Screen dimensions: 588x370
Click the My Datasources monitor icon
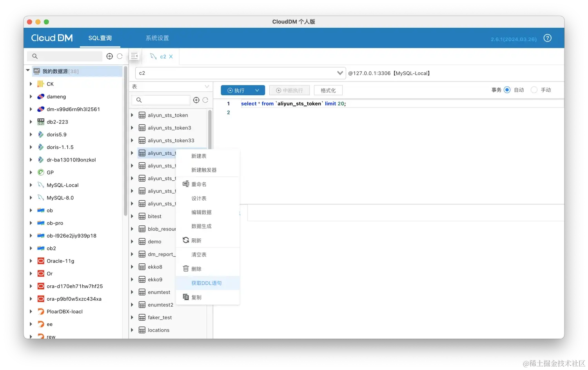click(37, 71)
